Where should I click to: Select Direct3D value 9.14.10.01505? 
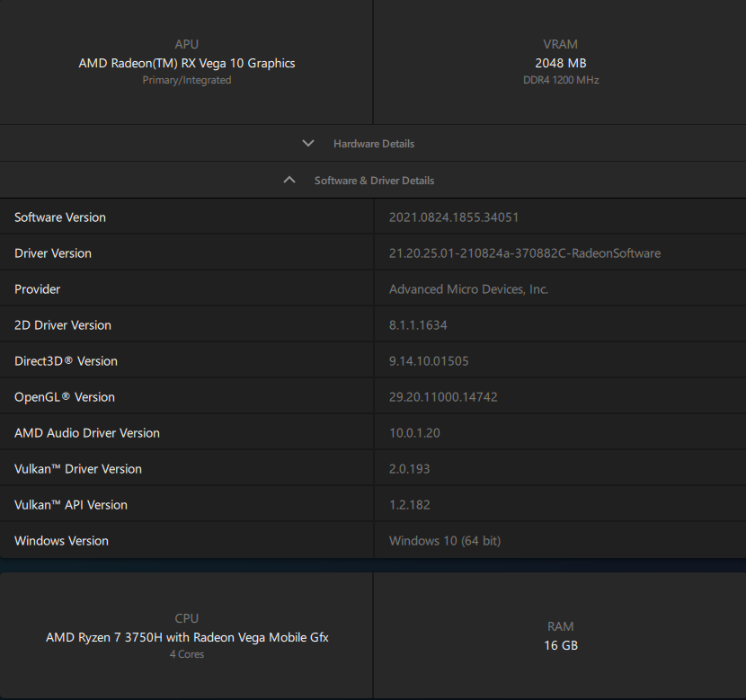[429, 361]
